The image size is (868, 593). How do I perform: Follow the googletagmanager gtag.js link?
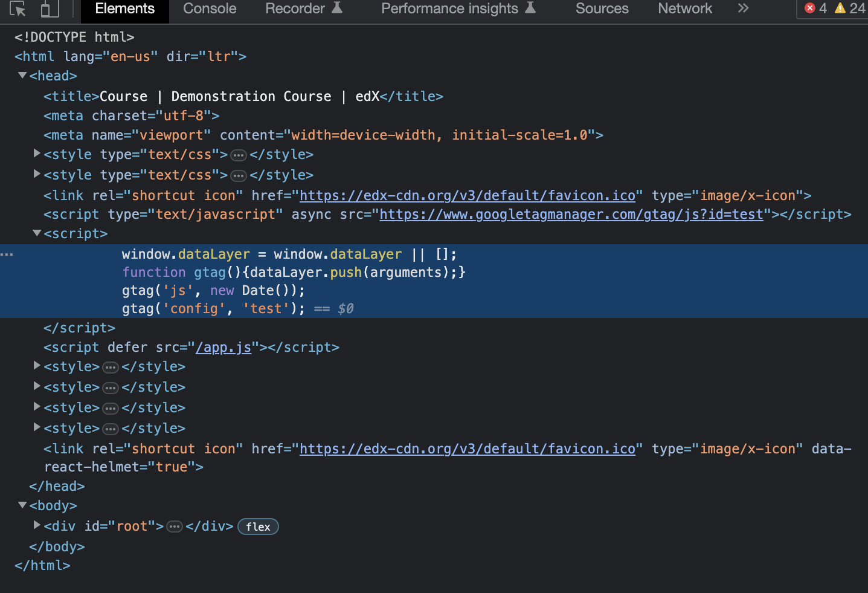pyautogui.click(x=570, y=214)
